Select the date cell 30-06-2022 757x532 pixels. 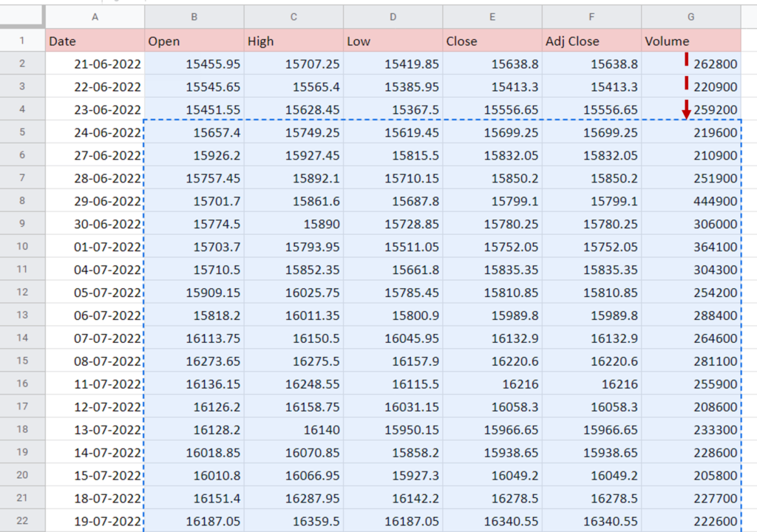95,224
